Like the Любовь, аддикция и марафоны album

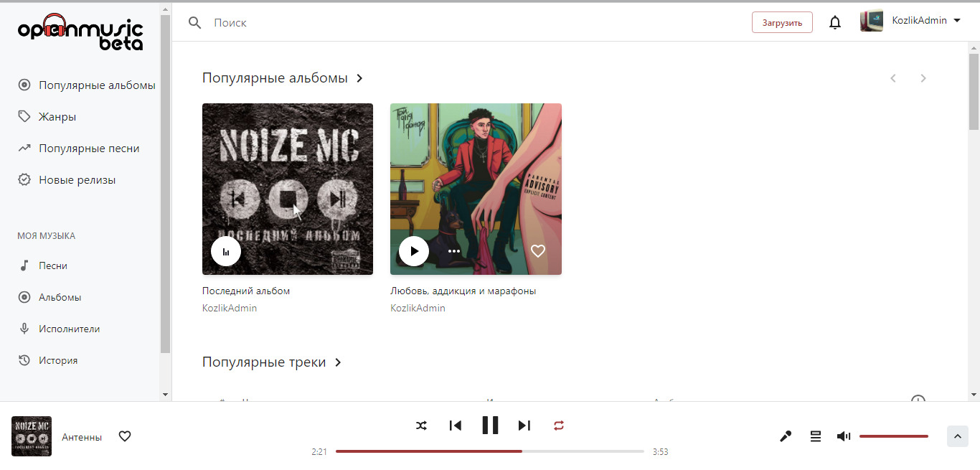click(x=538, y=251)
